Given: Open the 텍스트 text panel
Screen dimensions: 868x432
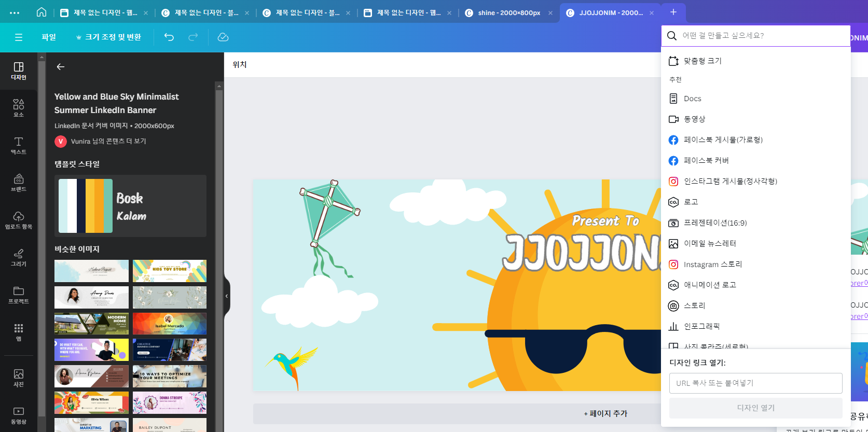Looking at the screenshot, I should (19, 146).
